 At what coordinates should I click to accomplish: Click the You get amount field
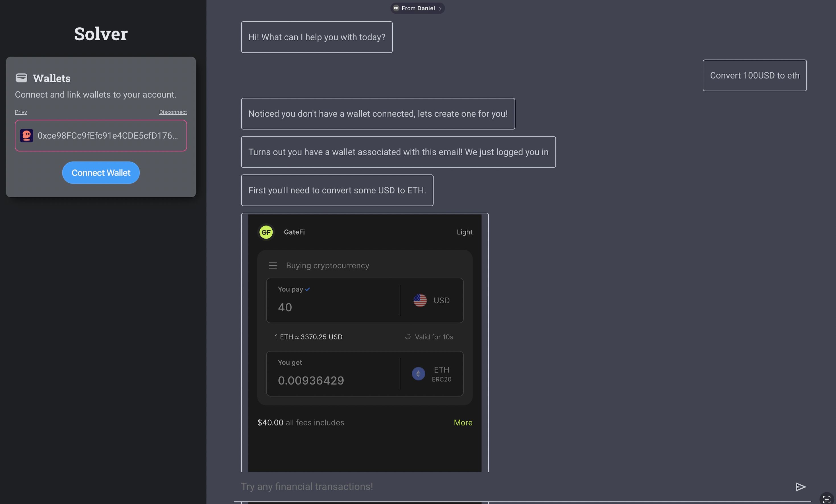coord(333,374)
